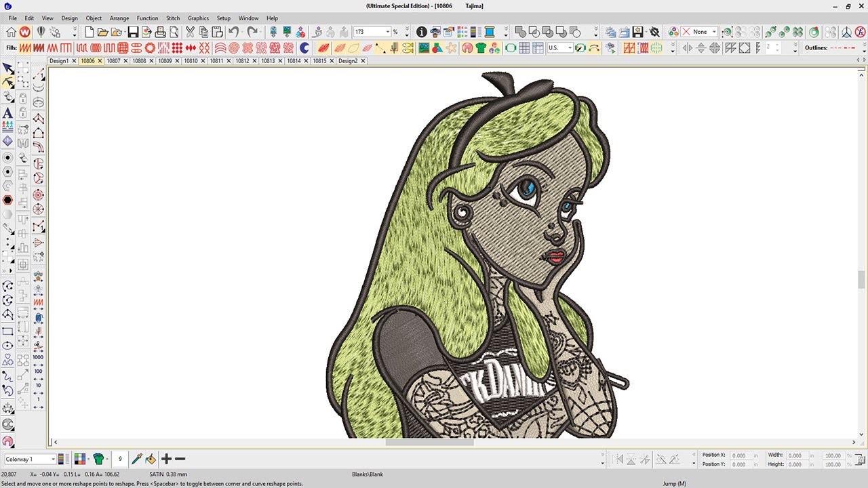The width and height of the screenshot is (868, 488).
Task: Open the Graphics menu
Action: [198, 18]
